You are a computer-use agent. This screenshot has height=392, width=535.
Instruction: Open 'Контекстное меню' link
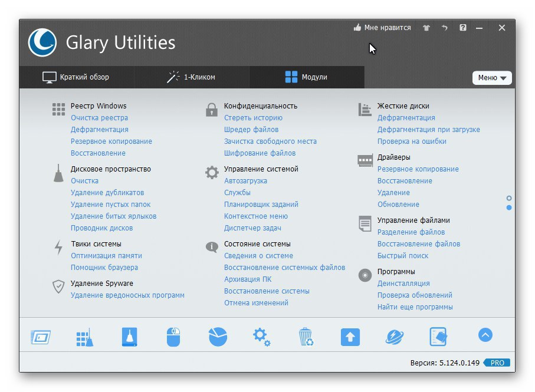(256, 216)
